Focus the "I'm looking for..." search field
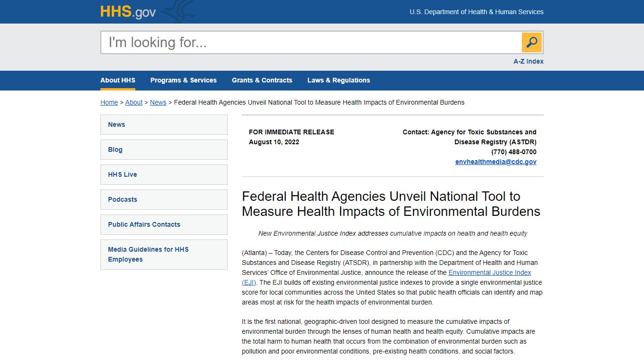This screenshot has width=644, height=362. click(311, 42)
